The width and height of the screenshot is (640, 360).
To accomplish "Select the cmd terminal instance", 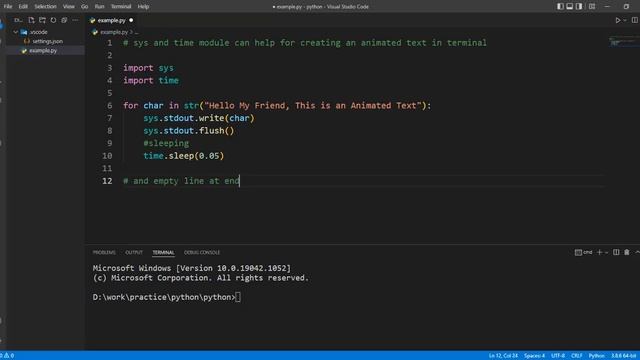I will coord(583,252).
